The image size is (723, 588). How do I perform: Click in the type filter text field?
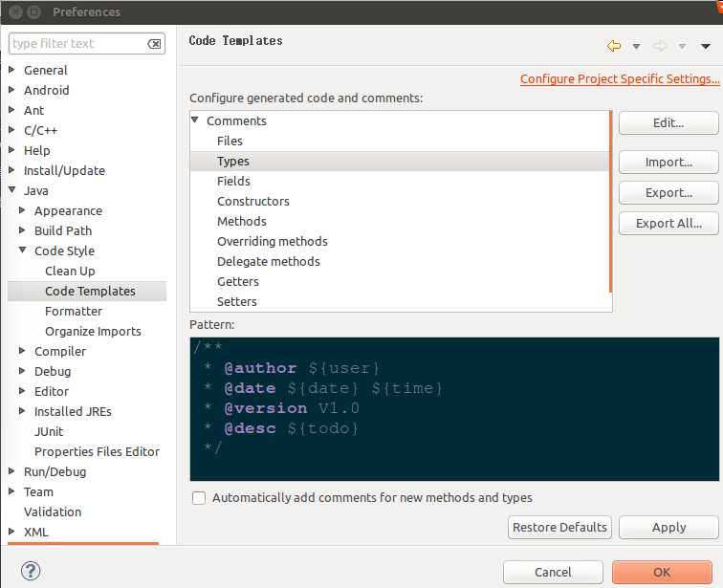77,44
